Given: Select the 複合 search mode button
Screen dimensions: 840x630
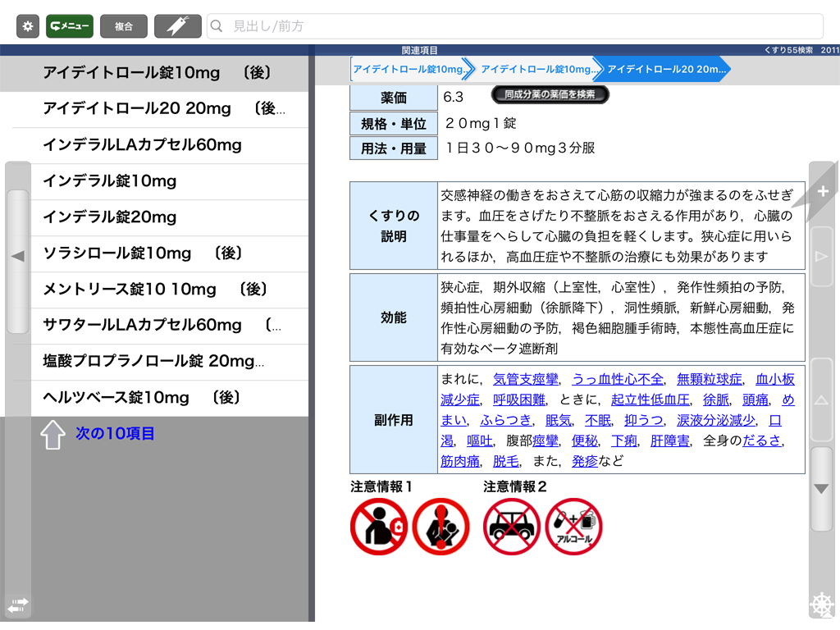Looking at the screenshot, I should pos(124,25).
